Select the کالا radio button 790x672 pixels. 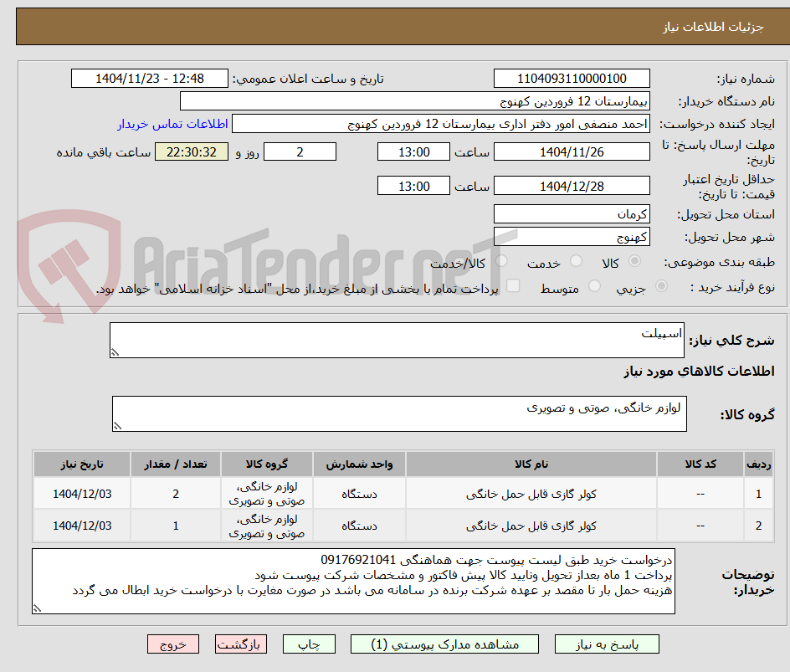tap(634, 261)
